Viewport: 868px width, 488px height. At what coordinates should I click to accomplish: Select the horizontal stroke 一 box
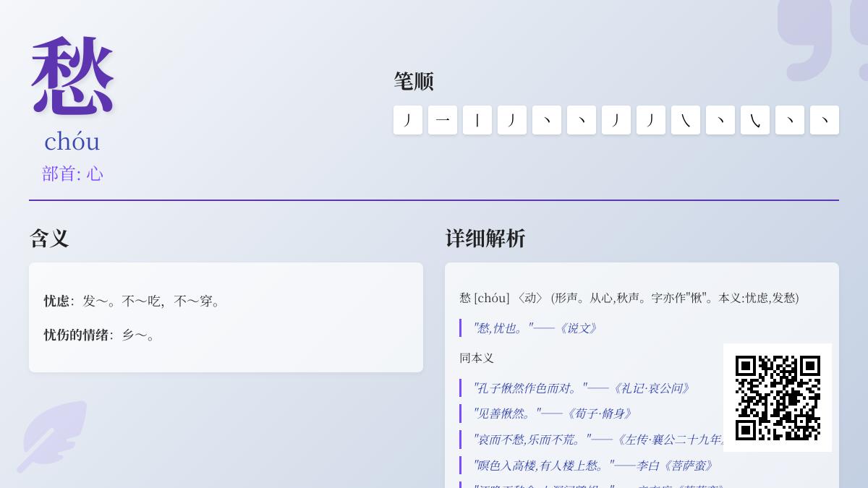point(443,120)
